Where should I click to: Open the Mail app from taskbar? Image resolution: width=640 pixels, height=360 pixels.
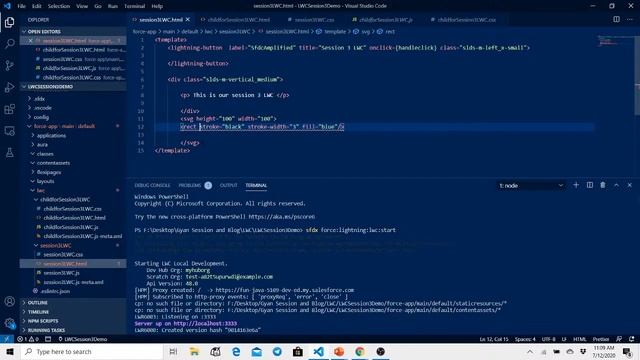pyautogui.click(x=256, y=351)
